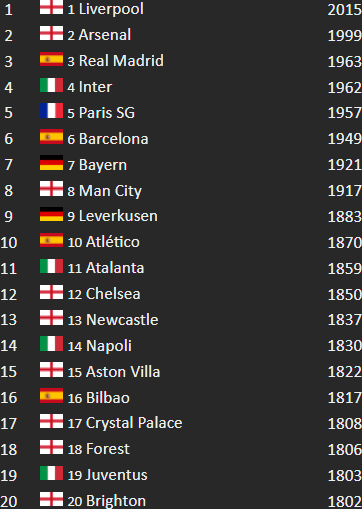Select the Napoli team name

109,346
